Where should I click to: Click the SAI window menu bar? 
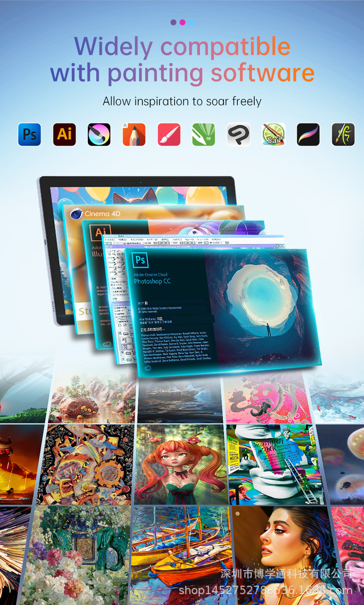(194, 240)
